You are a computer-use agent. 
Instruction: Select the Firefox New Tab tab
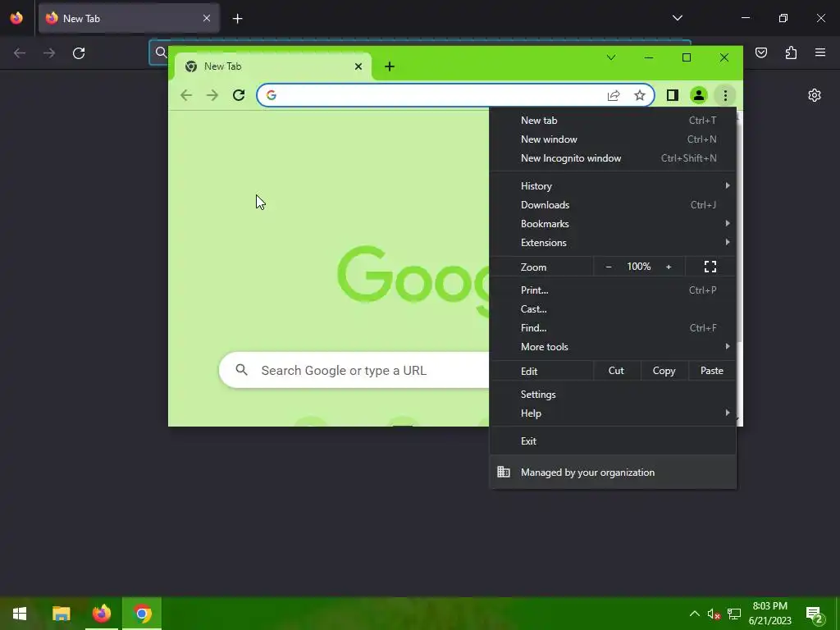tap(129, 18)
